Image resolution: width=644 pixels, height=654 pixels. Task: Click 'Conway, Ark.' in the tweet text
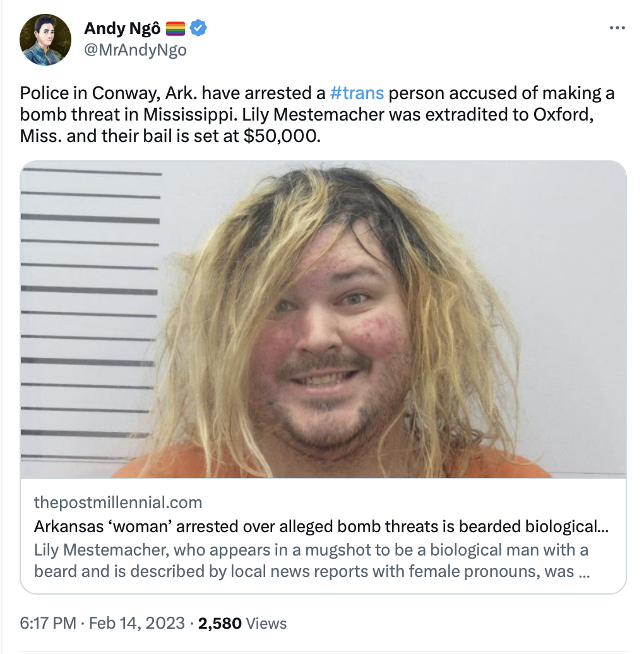(145, 93)
